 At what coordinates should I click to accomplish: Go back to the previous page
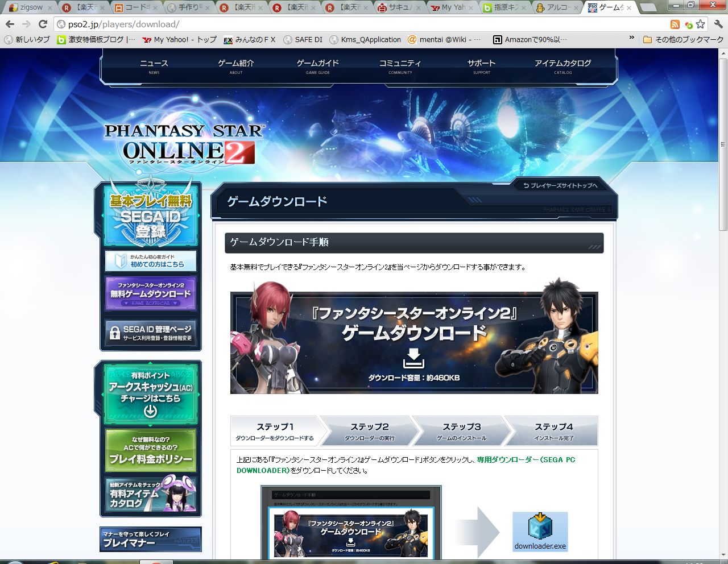tap(10, 24)
